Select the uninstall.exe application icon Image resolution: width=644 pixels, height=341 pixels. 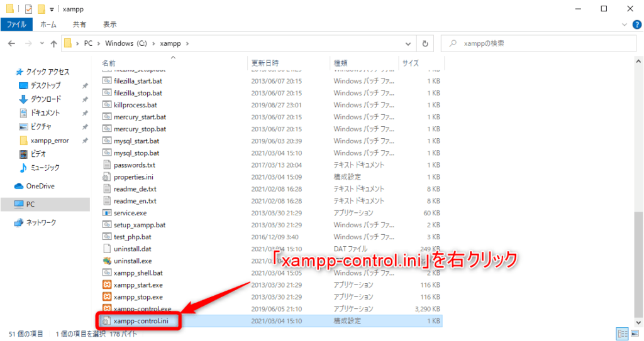pos(107,261)
